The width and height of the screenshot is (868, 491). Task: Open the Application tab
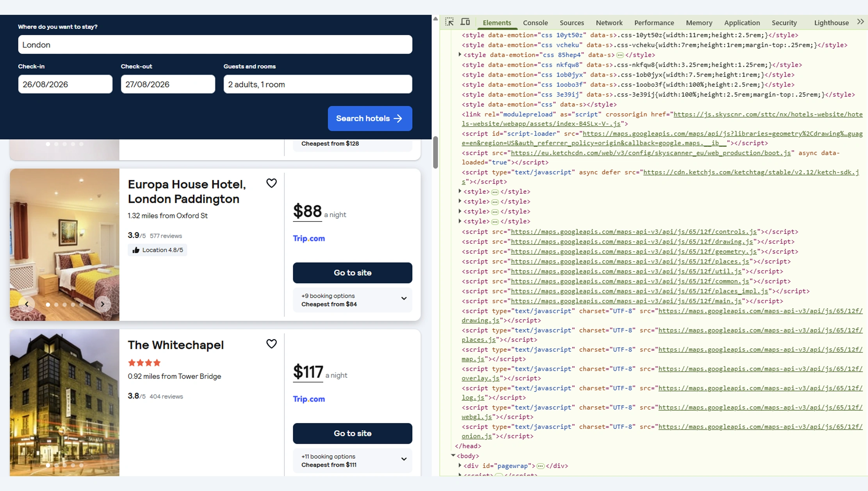(742, 23)
